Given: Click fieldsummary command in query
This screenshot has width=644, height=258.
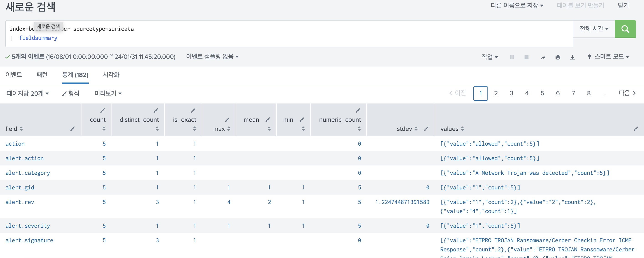Looking at the screenshot, I should click(38, 38).
